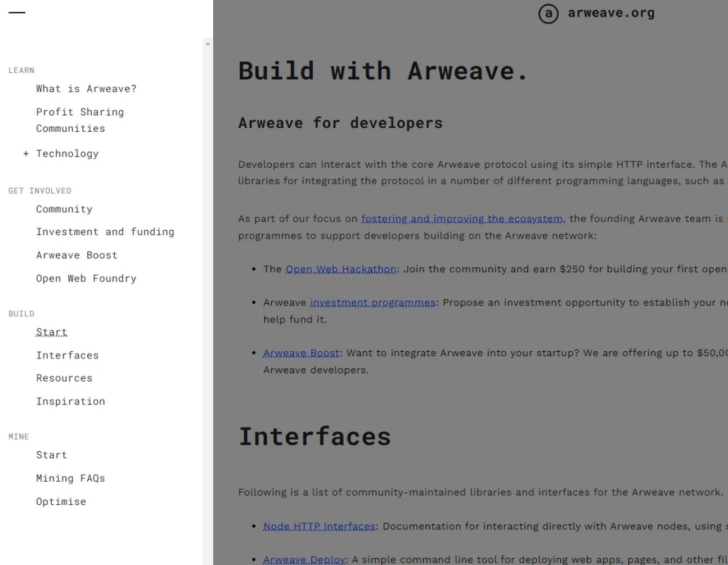Go to the Community page
Screen dimensions: 728x565
[x=64, y=209]
